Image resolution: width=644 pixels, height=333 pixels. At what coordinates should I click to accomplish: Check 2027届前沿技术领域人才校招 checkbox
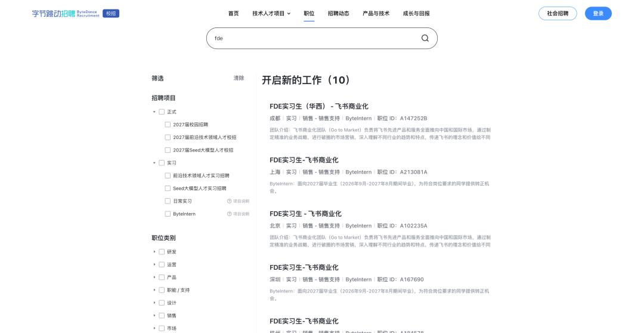pos(168,137)
